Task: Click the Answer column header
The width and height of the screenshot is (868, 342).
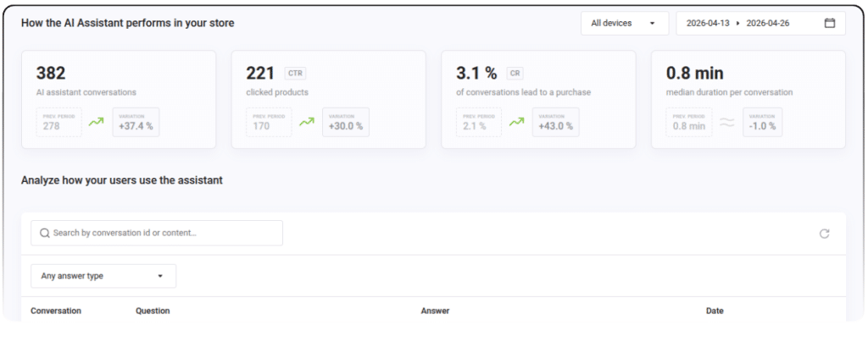Action: (x=435, y=311)
